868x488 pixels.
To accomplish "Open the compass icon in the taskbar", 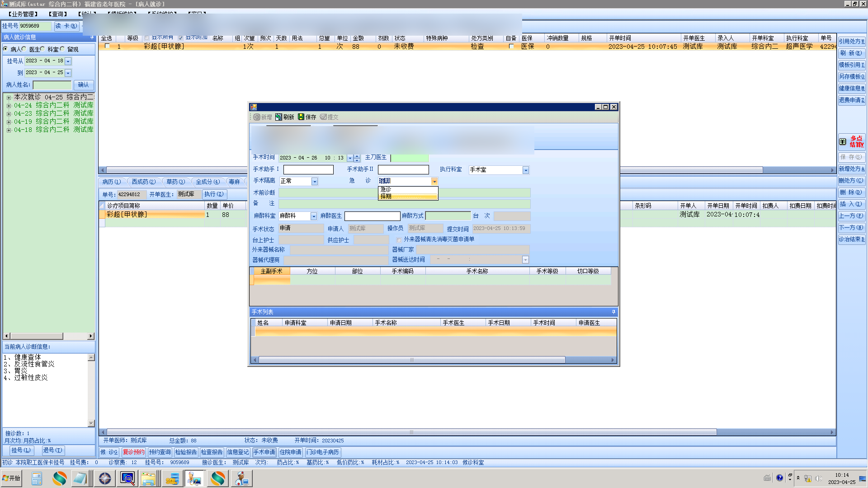I will (x=105, y=478).
